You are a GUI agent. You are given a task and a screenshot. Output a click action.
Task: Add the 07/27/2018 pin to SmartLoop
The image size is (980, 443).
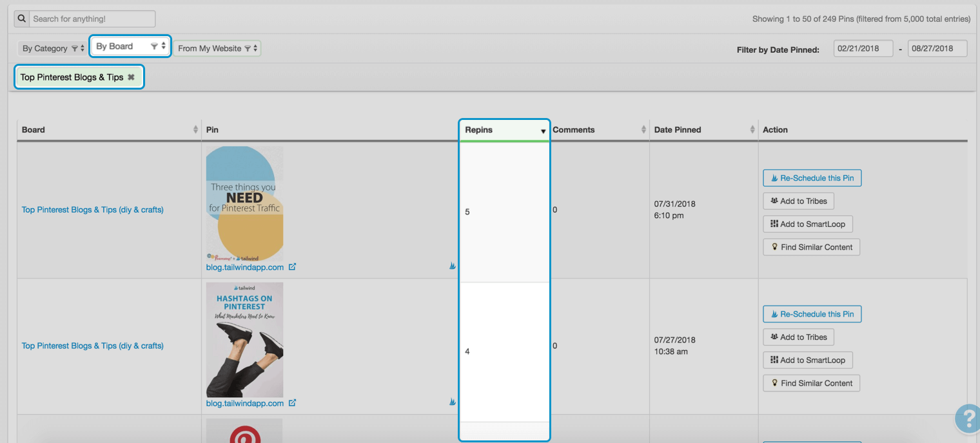point(808,360)
